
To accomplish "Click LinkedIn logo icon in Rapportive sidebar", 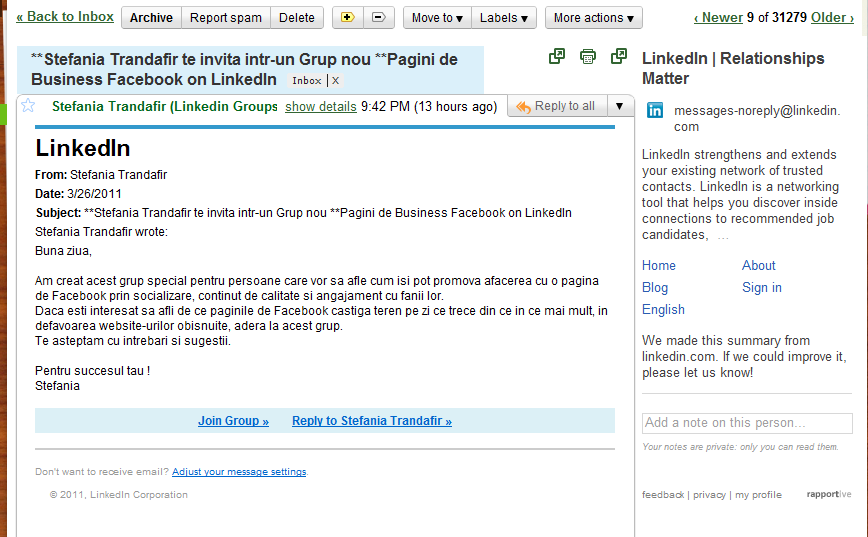I will click(x=655, y=110).
